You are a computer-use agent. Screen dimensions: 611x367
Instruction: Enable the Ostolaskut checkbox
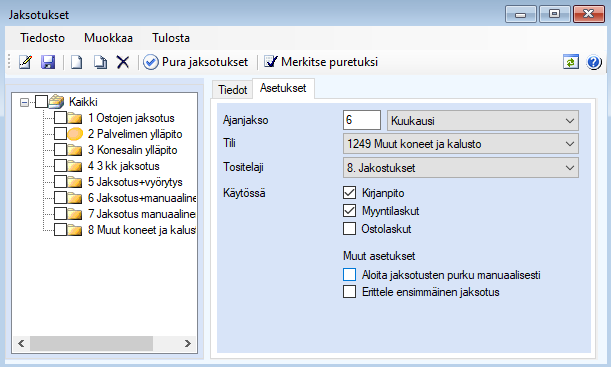tap(350, 229)
